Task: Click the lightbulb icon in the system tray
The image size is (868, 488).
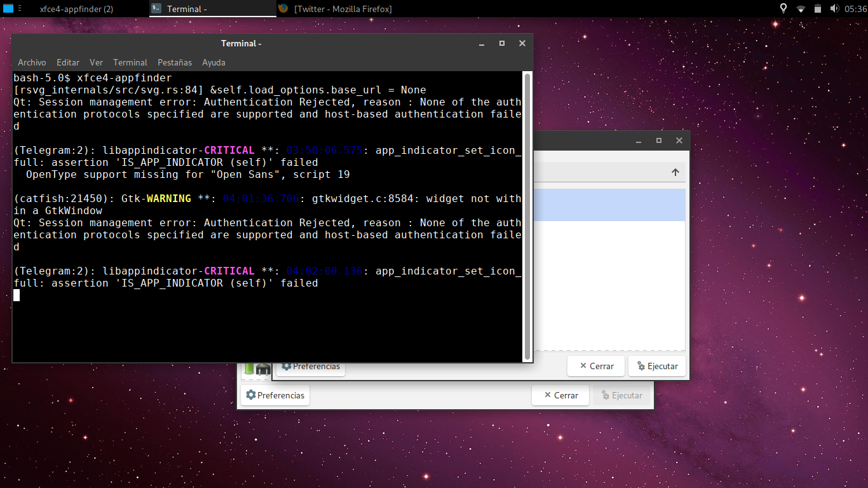Action: (x=783, y=9)
